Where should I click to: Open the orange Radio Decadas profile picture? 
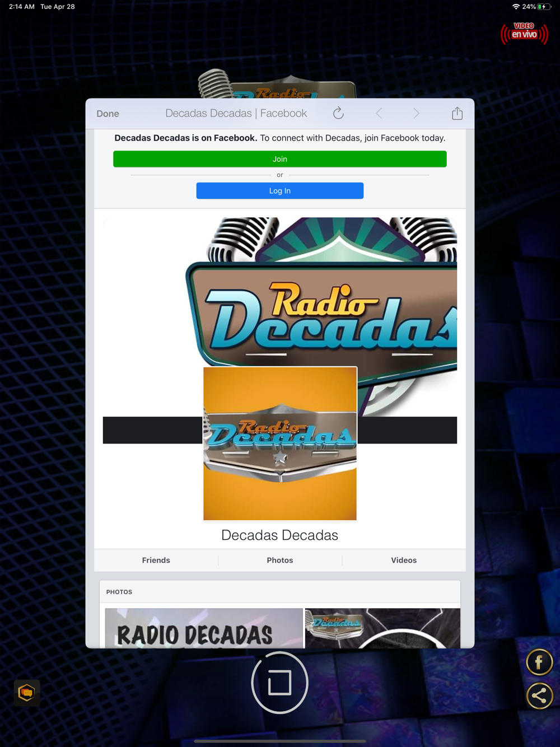[280, 443]
